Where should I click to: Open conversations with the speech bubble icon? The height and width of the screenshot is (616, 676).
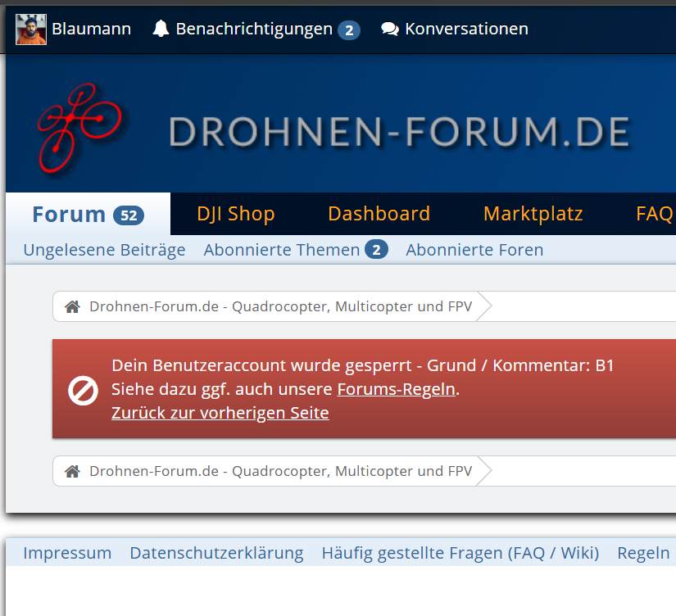(x=388, y=28)
